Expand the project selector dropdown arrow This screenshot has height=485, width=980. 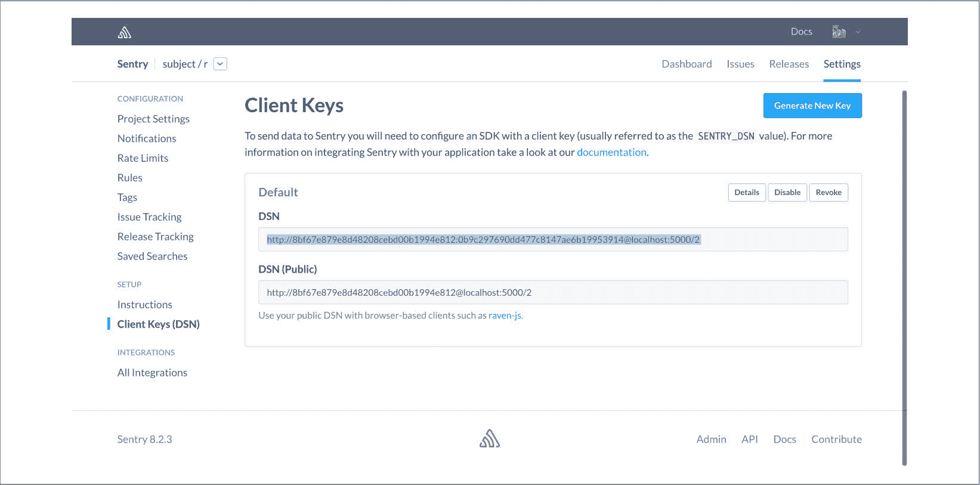(220, 64)
